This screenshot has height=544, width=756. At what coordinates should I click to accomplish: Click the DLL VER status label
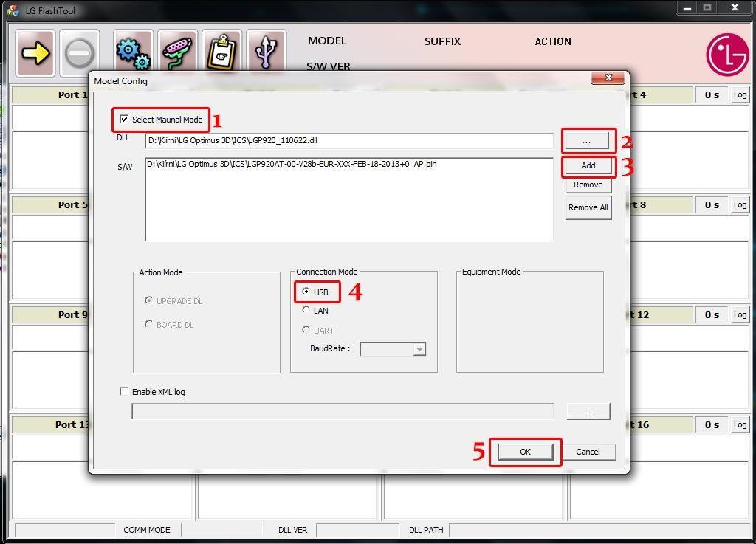pos(292,530)
